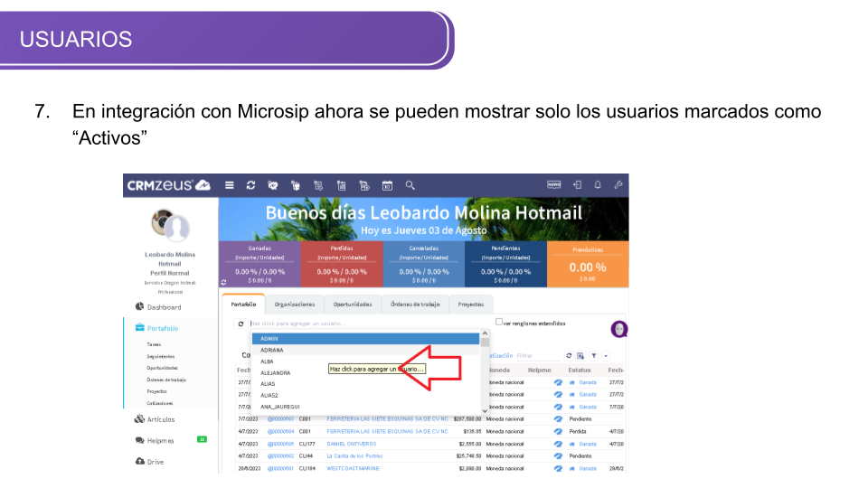Click the small refresh icon on Ganadas tile
The width and height of the screenshot is (868, 488).
pos(223,282)
